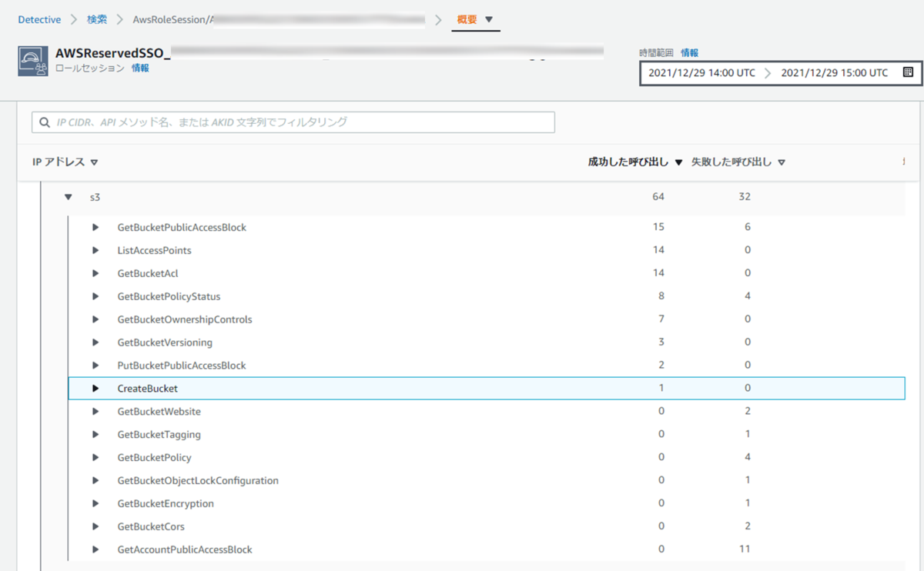Expand the GetBucketTagging row

coord(95,435)
